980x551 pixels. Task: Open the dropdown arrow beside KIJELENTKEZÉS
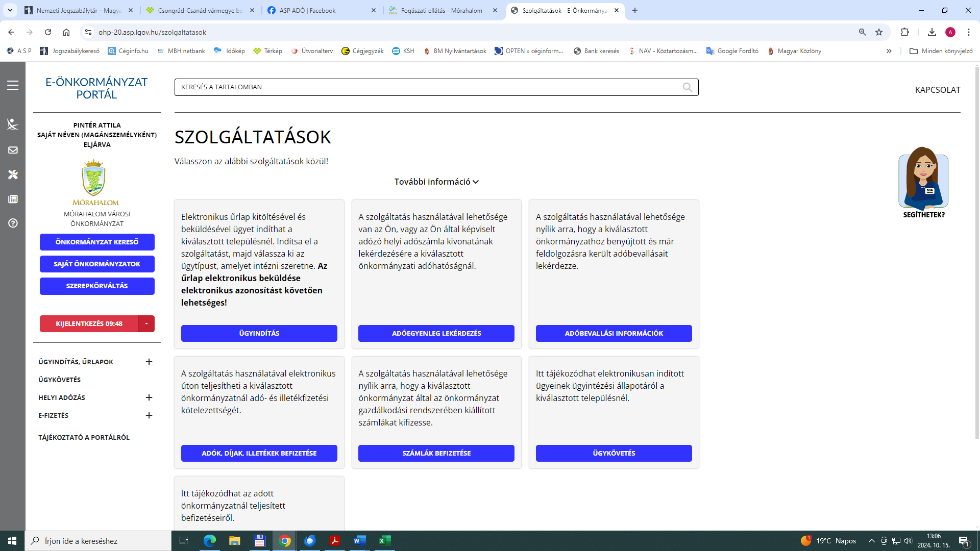[146, 323]
